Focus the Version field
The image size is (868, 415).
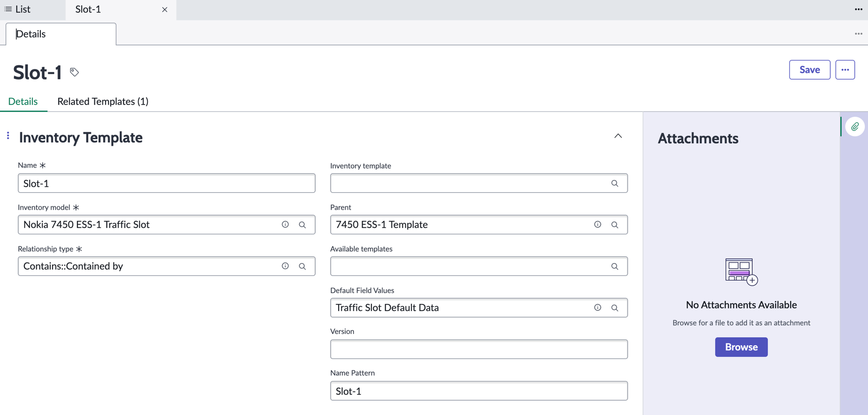click(x=479, y=349)
